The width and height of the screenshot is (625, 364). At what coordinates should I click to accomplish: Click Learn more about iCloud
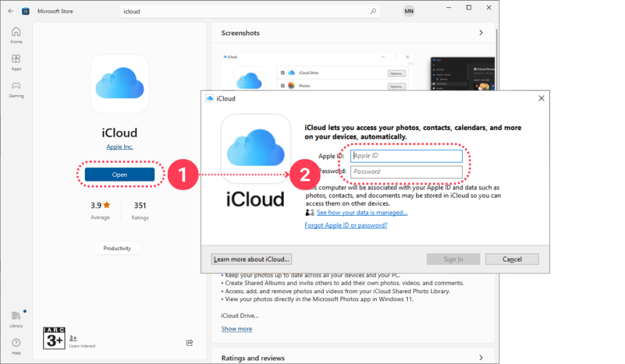(251, 259)
